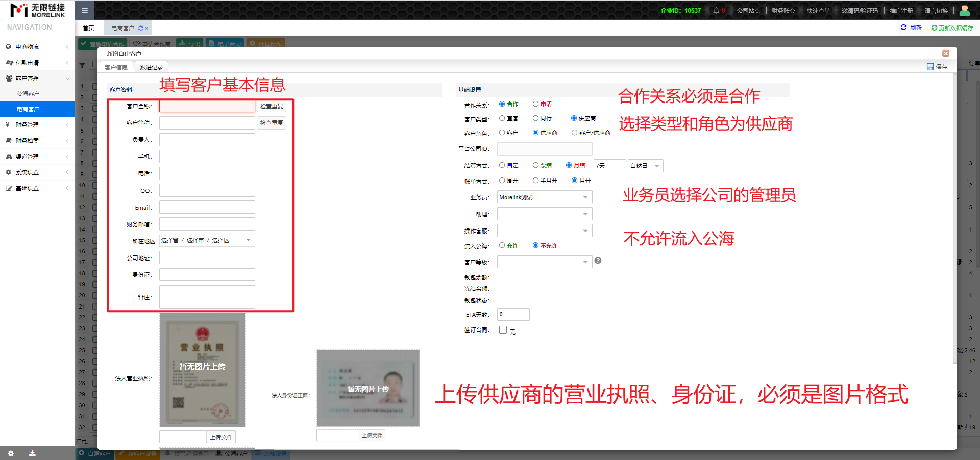Click the download icon at sidebar bottom
This screenshot has height=460, width=980.
[32, 453]
